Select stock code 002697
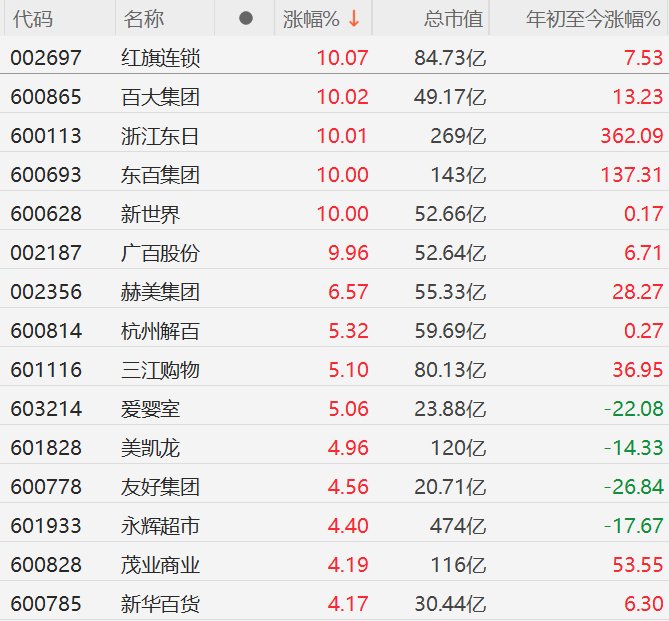 coord(46,58)
